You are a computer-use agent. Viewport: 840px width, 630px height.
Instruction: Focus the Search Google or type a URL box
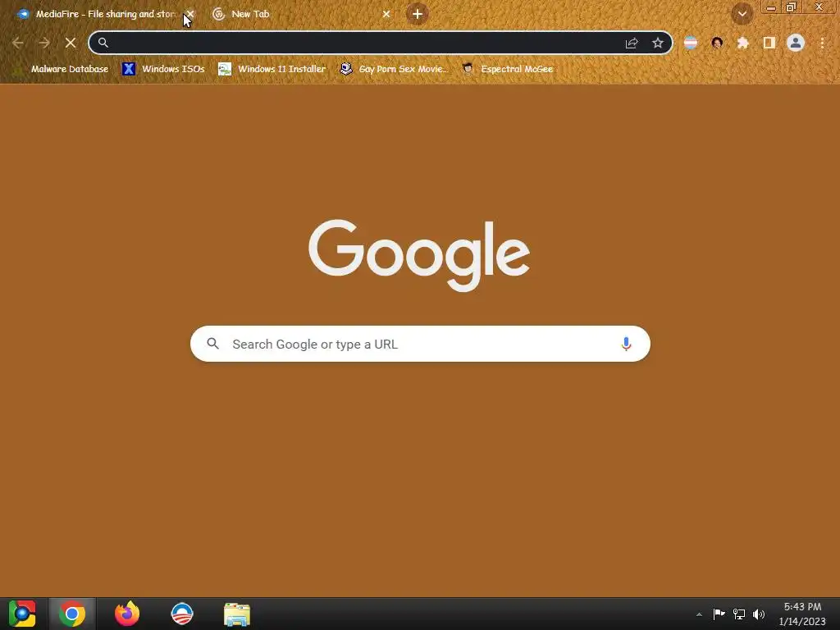click(420, 344)
